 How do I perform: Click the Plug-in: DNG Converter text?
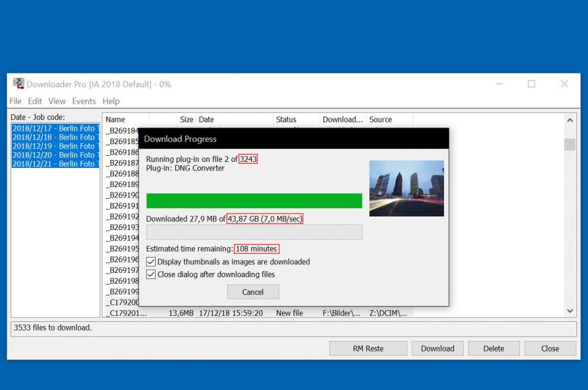click(185, 168)
